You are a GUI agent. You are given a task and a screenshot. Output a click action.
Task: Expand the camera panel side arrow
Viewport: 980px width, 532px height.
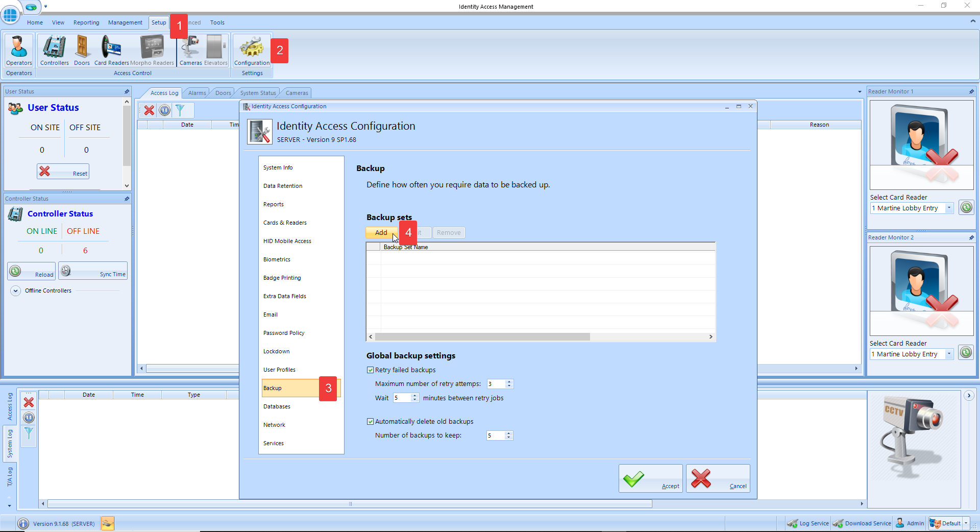coord(969,396)
